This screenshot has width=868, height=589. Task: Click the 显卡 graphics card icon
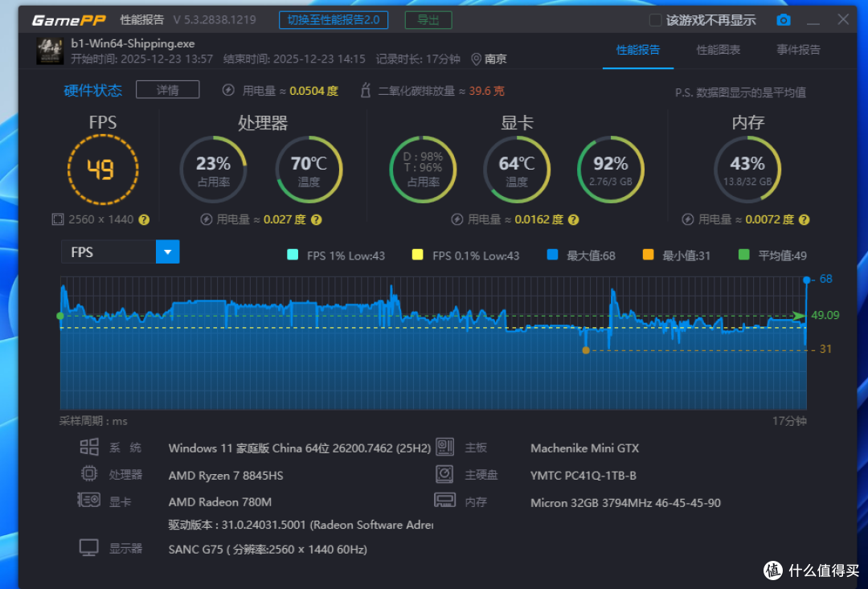point(88,501)
